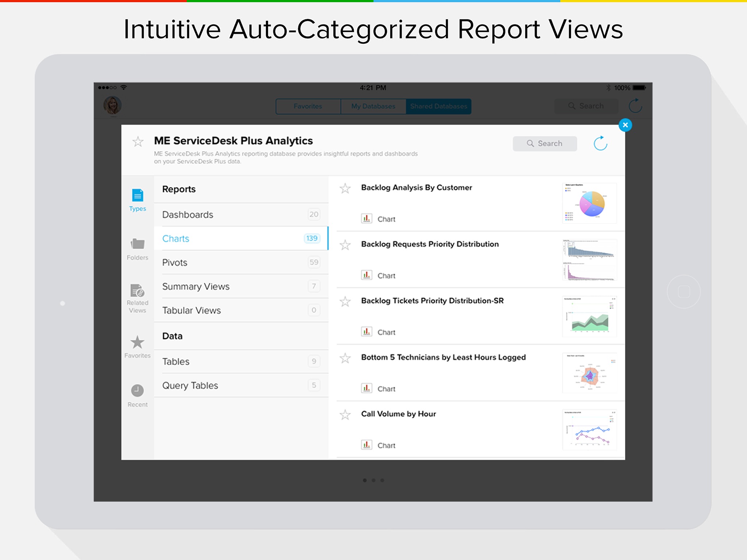The image size is (747, 560).
Task: Star Backlog Tickets Priority Distribution-SR report
Action: pos(345,302)
